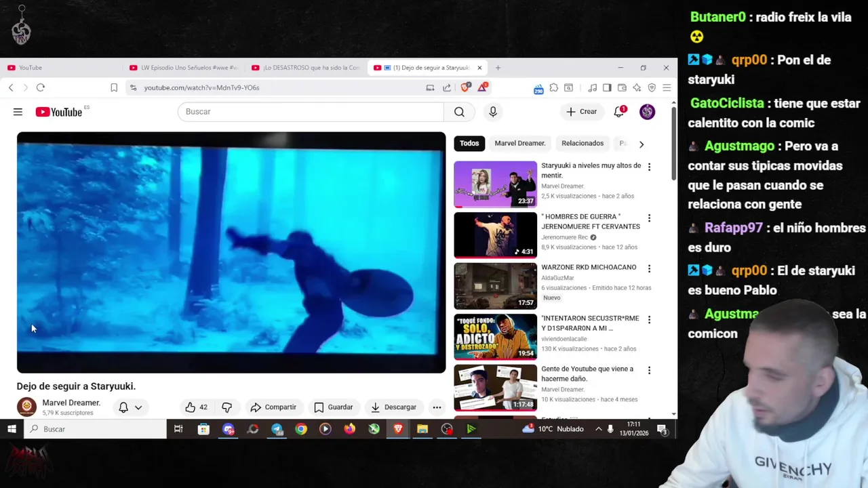Open the browser main menu
The image size is (868, 488).
pos(667,87)
